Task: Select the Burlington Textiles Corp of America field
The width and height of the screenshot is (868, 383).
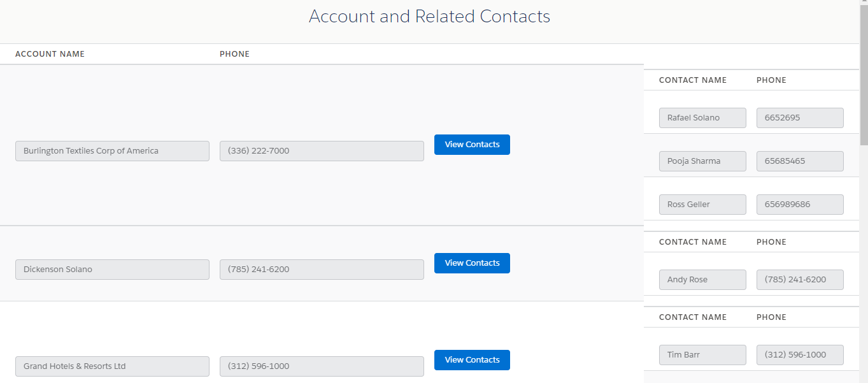Action: [112, 151]
